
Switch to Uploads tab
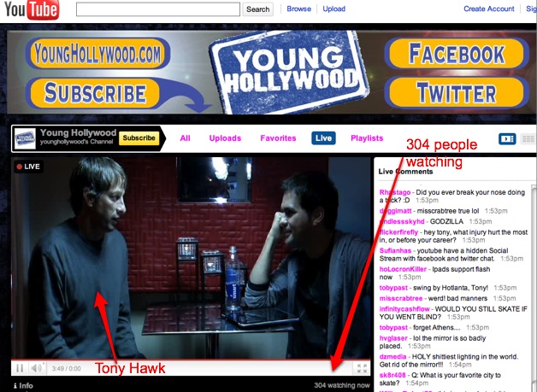click(x=225, y=138)
